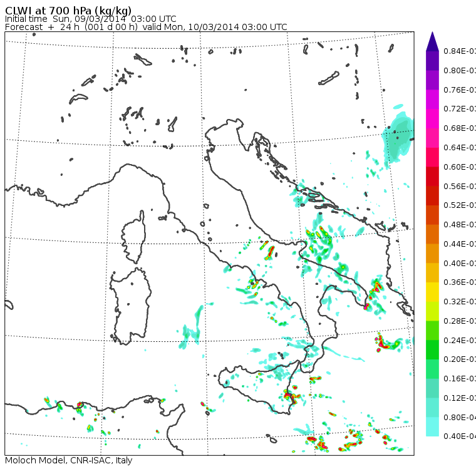Click the 0.40E-04 colorbar label
476x469 pixels.
click(x=460, y=436)
